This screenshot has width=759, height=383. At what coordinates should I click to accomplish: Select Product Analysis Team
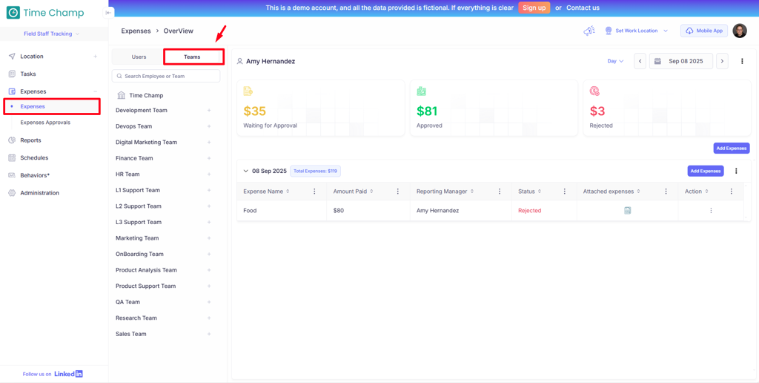[x=146, y=270]
